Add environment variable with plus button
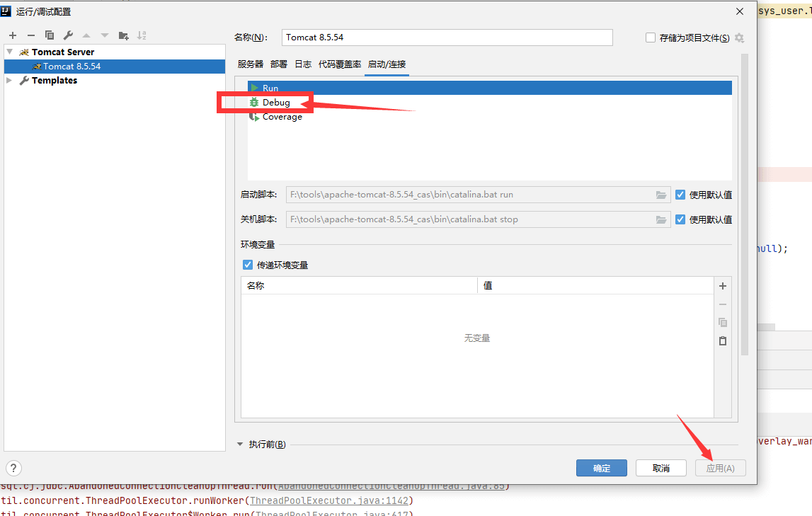The height and width of the screenshot is (516, 812). coord(723,286)
